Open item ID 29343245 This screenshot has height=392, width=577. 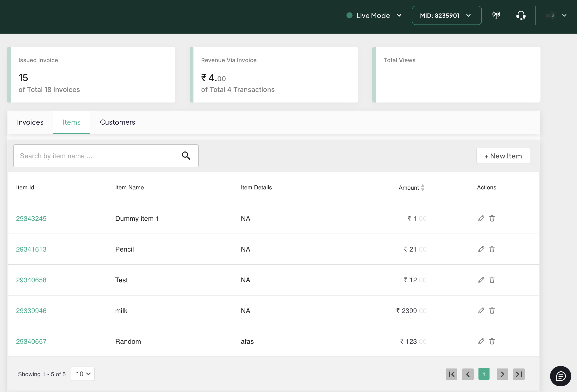click(31, 218)
